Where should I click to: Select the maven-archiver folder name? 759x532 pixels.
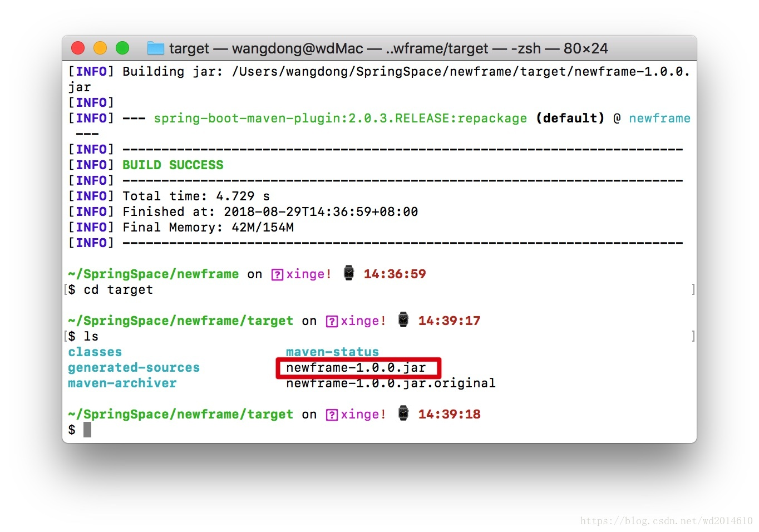tap(122, 383)
